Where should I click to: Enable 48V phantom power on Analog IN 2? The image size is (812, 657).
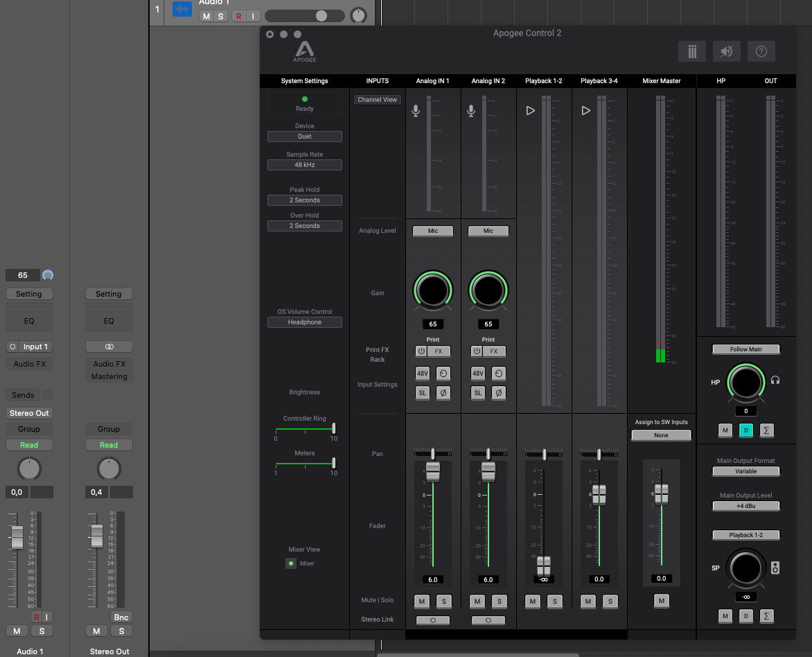[x=478, y=374]
